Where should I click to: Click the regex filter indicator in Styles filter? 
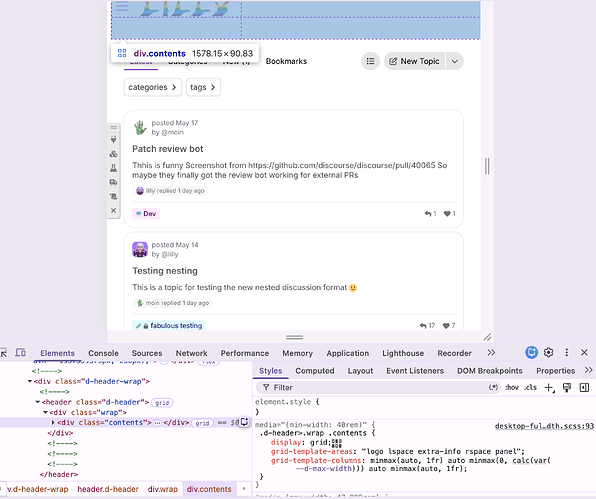tap(493, 387)
